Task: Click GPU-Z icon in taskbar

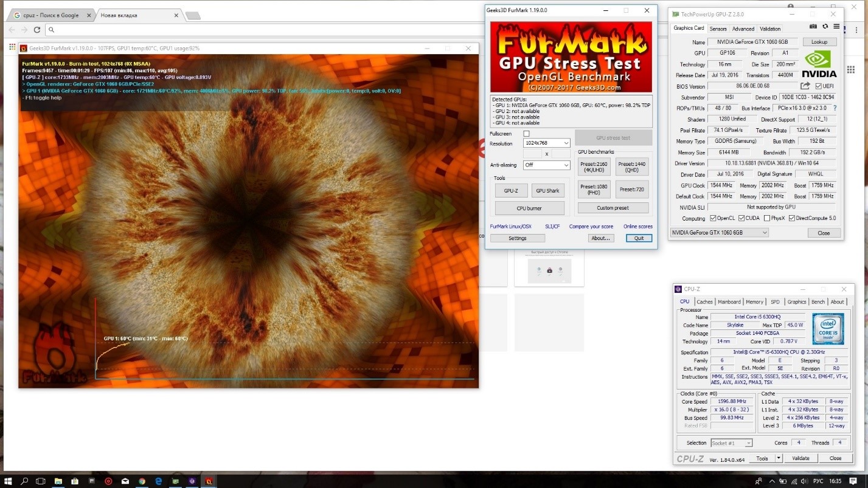Action: click(x=175, y=481)
